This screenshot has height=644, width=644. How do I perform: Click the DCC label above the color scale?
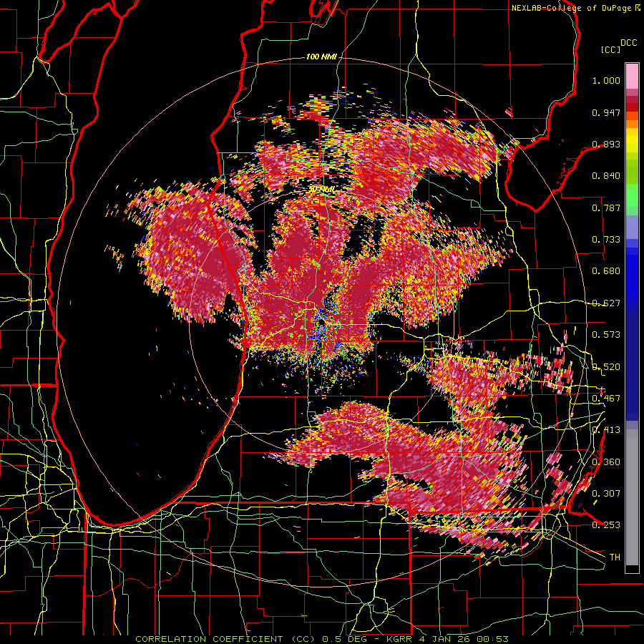point(628,43)
